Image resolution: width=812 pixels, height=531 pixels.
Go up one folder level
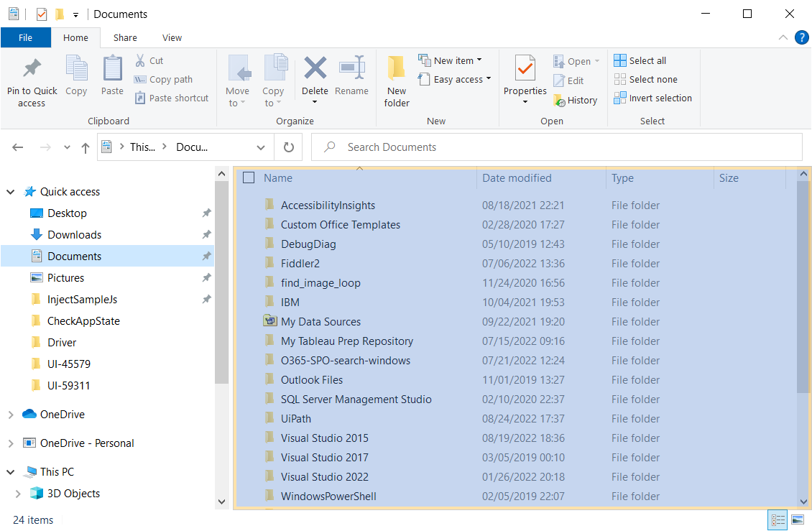pos(86,147)
